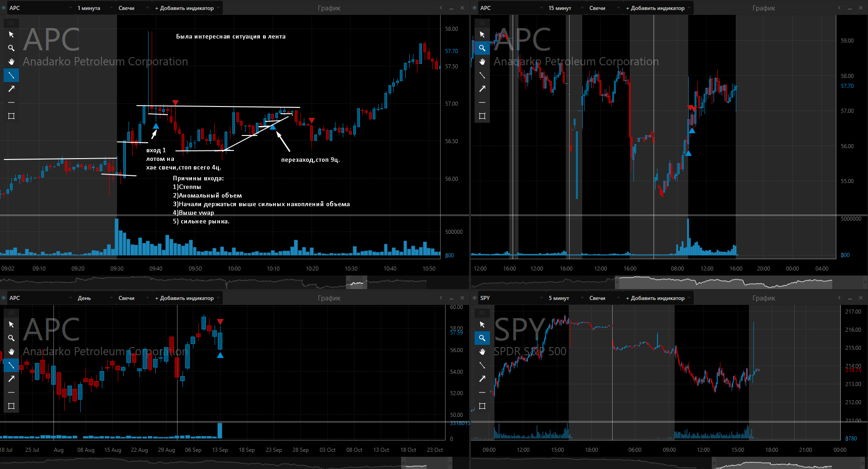Select zoom tool in APC 15-minute chart
This screenshot has height=469, width=868.
coord(482,48)
